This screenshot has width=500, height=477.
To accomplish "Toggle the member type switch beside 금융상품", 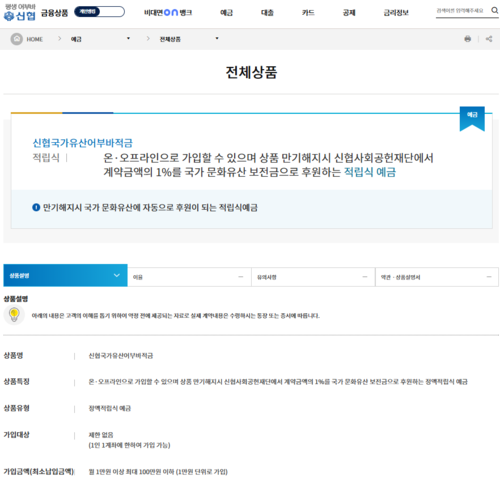I will [x=99, y=12].
